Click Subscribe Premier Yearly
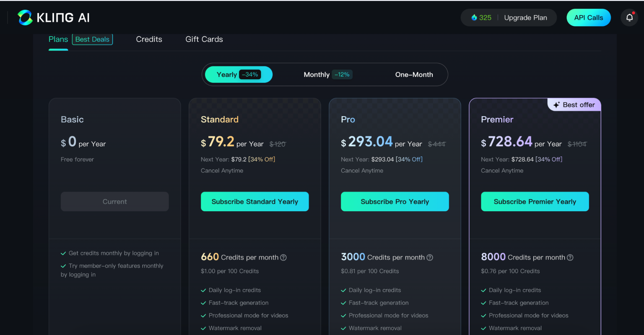The height and width of the screenshot is (335, 644). pyautogui.click(x=535, y=202)
